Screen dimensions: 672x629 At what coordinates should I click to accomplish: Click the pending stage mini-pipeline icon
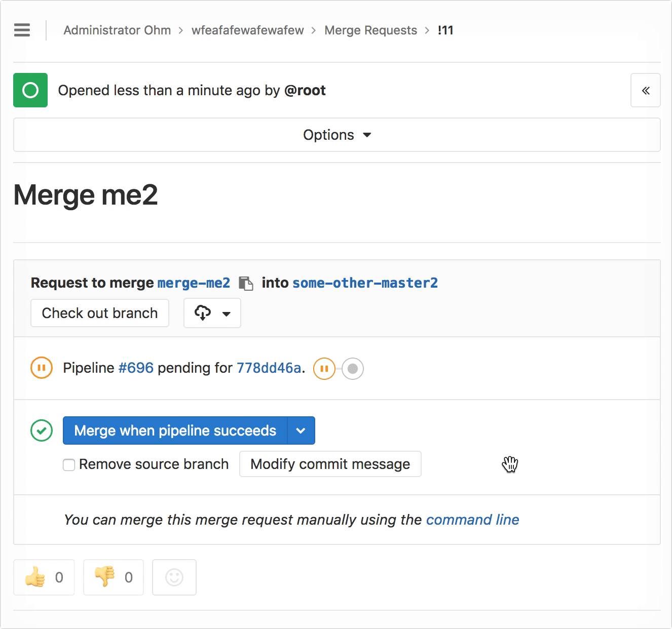click(324, 369)
